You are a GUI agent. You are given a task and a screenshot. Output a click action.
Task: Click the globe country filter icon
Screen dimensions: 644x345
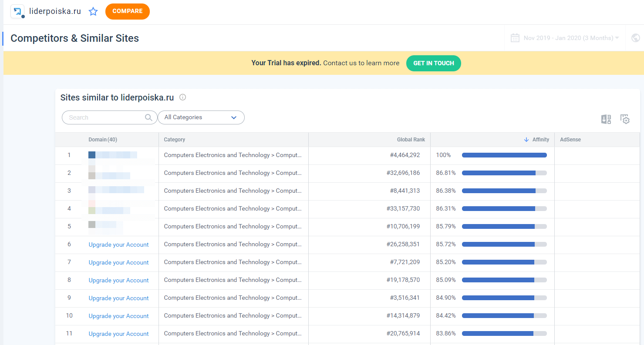pyautogui.click(x=636, y=38)
